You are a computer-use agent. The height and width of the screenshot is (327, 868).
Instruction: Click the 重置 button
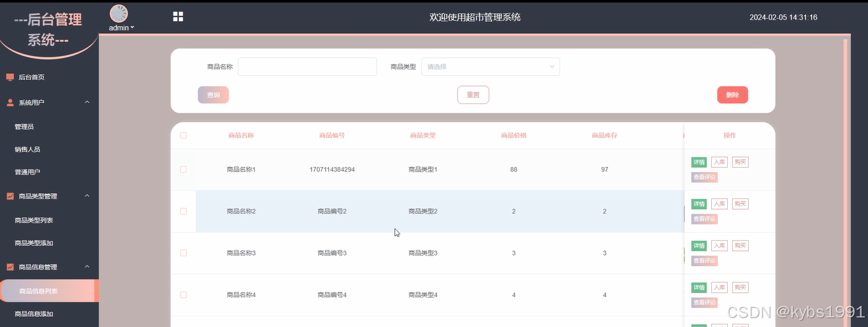[x=473, y=95]
